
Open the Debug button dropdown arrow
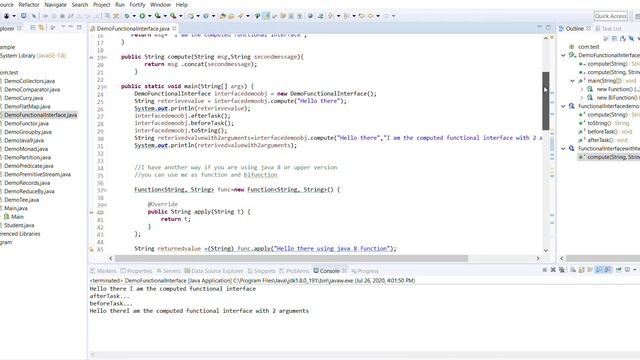pos(134,16)
